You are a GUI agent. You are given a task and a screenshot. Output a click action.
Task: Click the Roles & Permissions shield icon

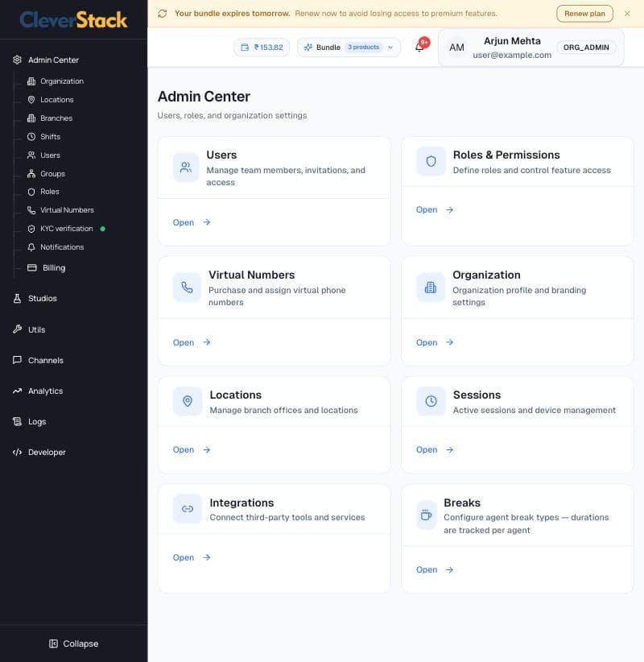coord(431,161)
